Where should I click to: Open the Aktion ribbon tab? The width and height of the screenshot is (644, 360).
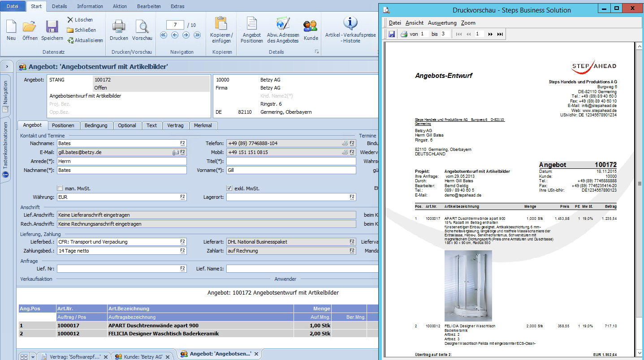[x=119, y=6]
